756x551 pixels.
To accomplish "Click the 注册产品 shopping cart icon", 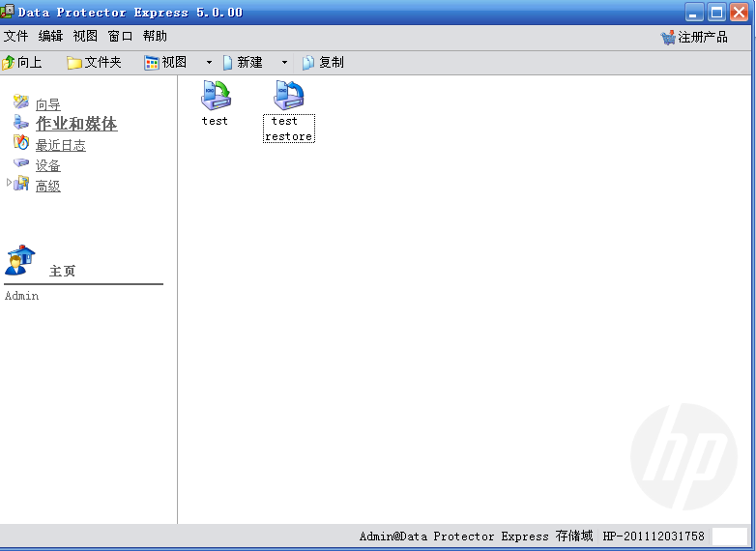I will [668, 37].
